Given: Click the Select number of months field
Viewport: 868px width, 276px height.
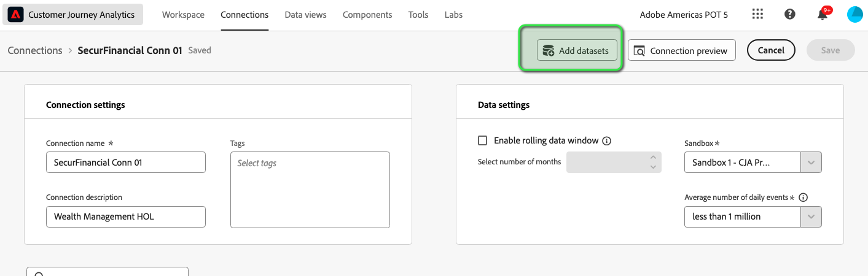Looking at the screenshot, I should coord(614,163).
